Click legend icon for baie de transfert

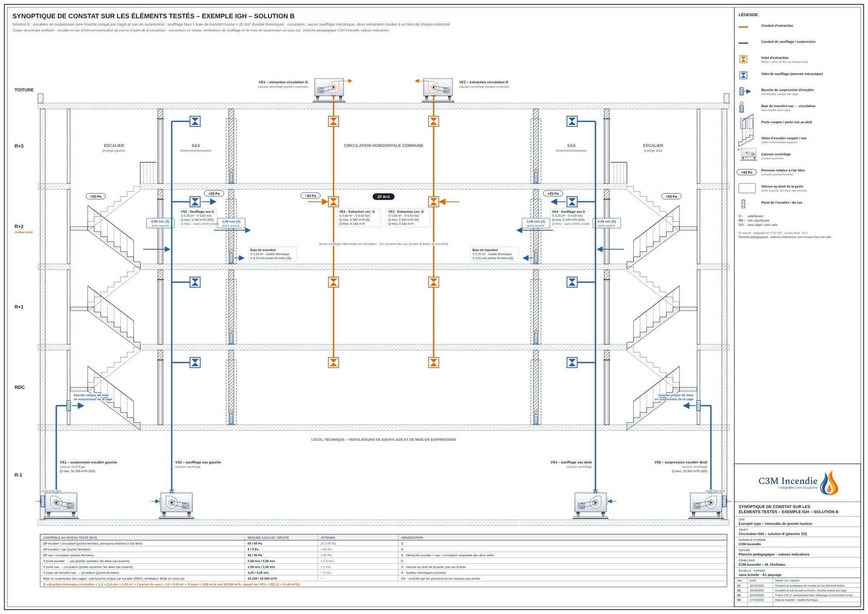tap(742, 107)
